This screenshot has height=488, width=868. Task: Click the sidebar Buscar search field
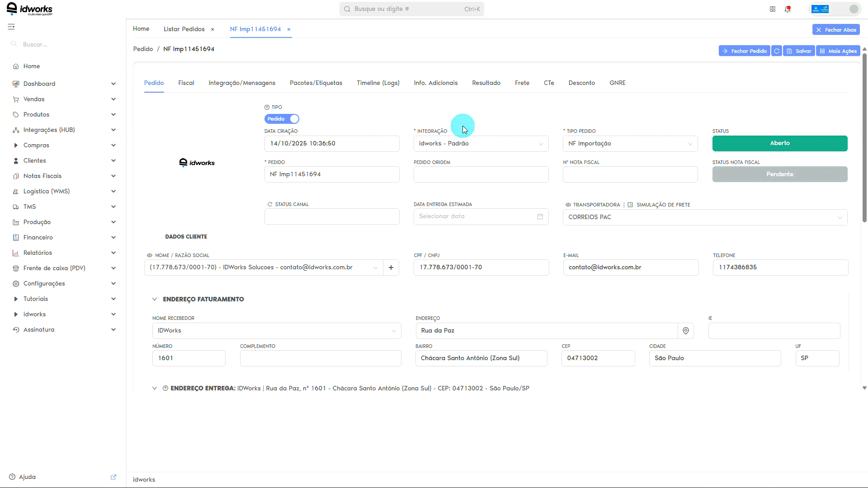point(63,44)
